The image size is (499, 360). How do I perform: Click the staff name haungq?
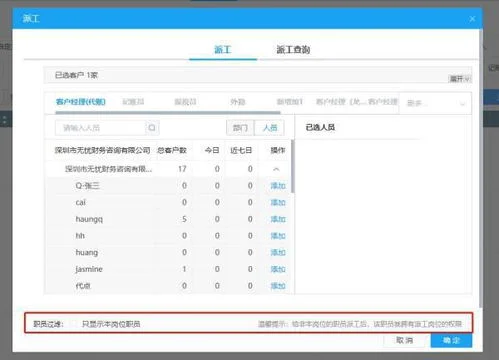click(89, 219)
